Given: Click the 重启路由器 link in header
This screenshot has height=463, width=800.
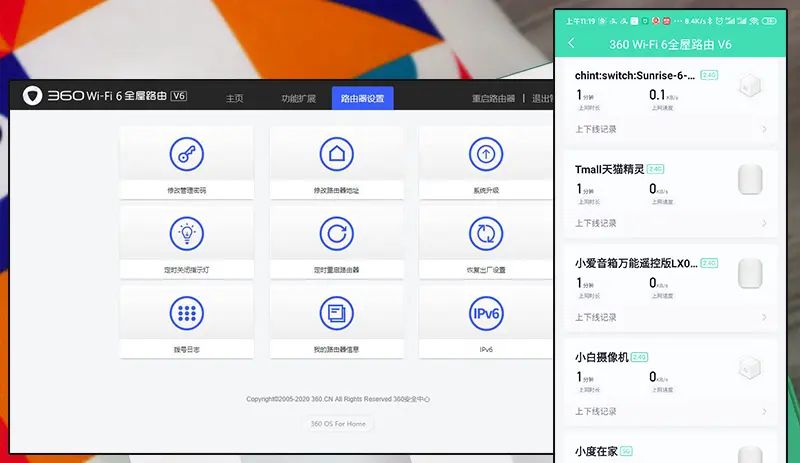Looking at the screenshot, I should click(493, 99).
